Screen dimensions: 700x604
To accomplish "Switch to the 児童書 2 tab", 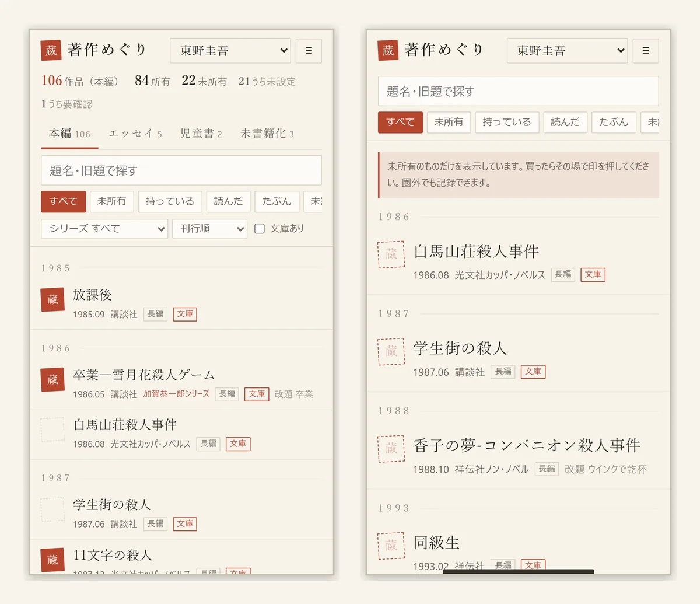I will (201, 134).
